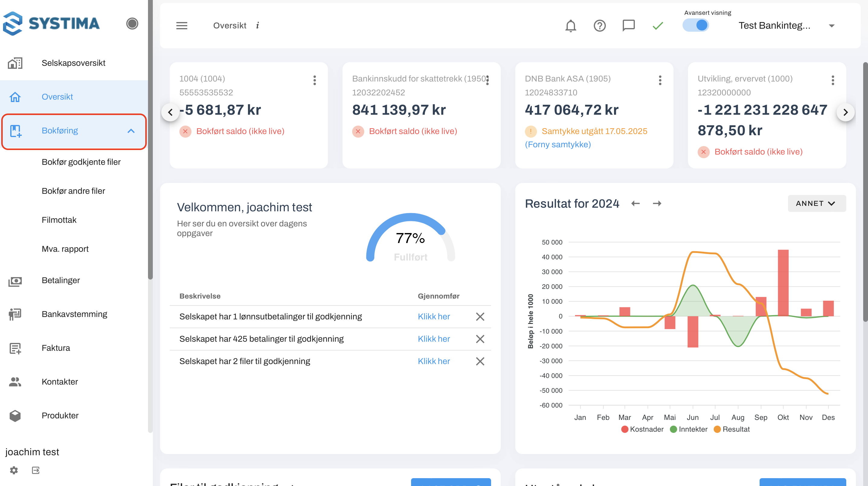Open options menu on DNB Bank card

(x=660, y=80)
